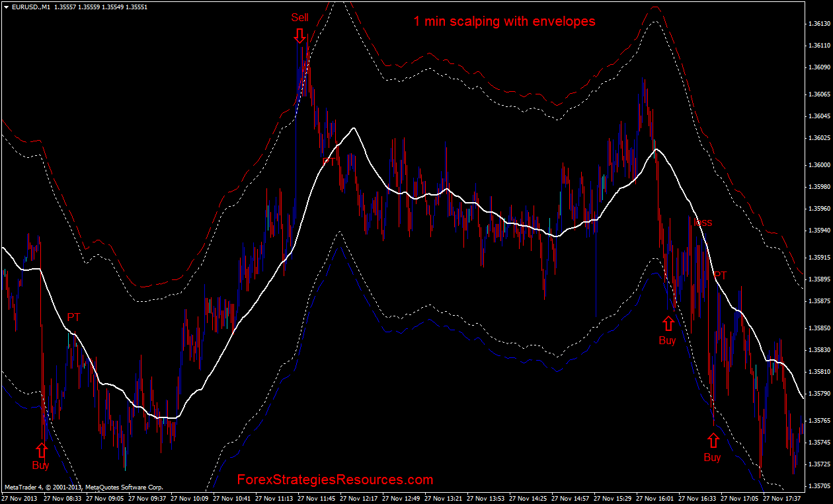Click the 27 Nov 13:53 time label

(486, 499)
